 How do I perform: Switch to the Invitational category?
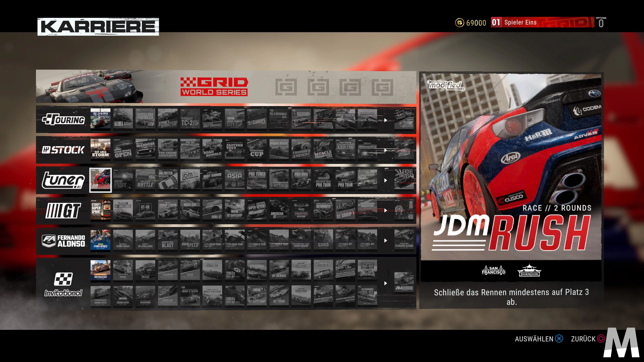63,284
